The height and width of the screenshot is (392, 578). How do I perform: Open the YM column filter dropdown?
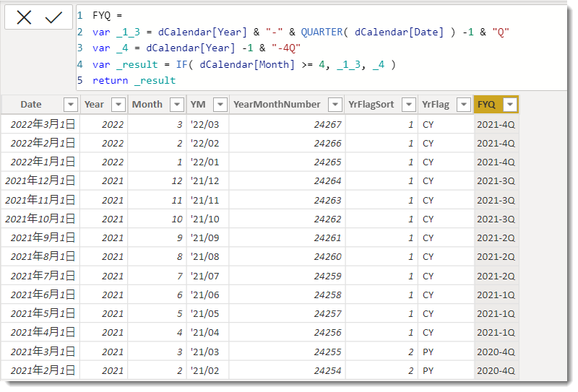click(x=220, y=105)
